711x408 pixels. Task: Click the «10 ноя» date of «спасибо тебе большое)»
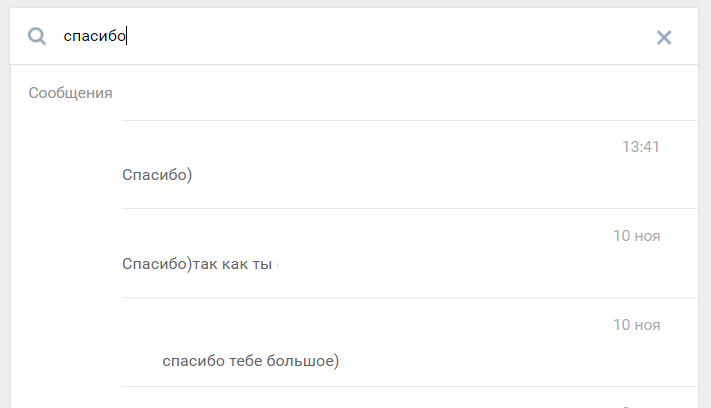coord(637,325)
